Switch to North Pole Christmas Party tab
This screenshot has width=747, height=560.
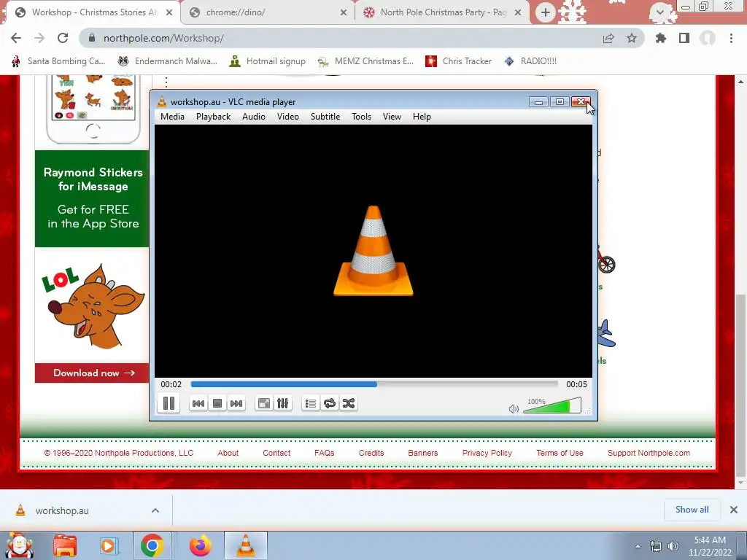(x=443, y=12)
